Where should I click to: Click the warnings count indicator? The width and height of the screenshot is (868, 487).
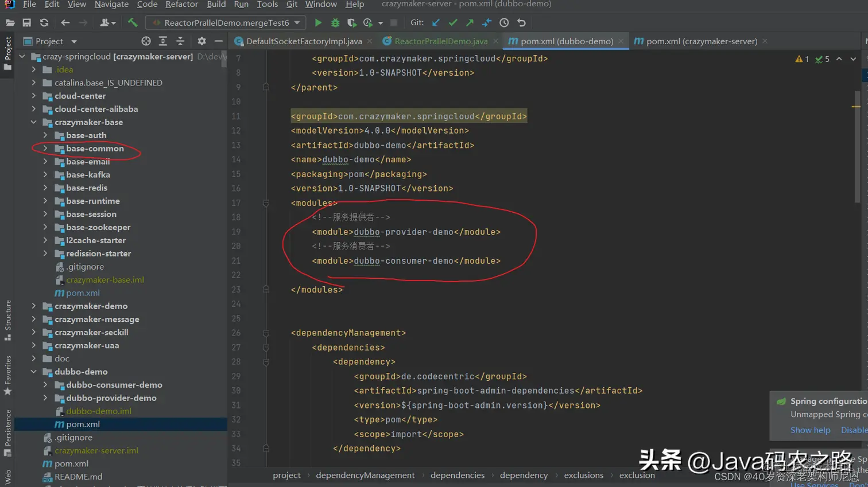click(802, 59)
